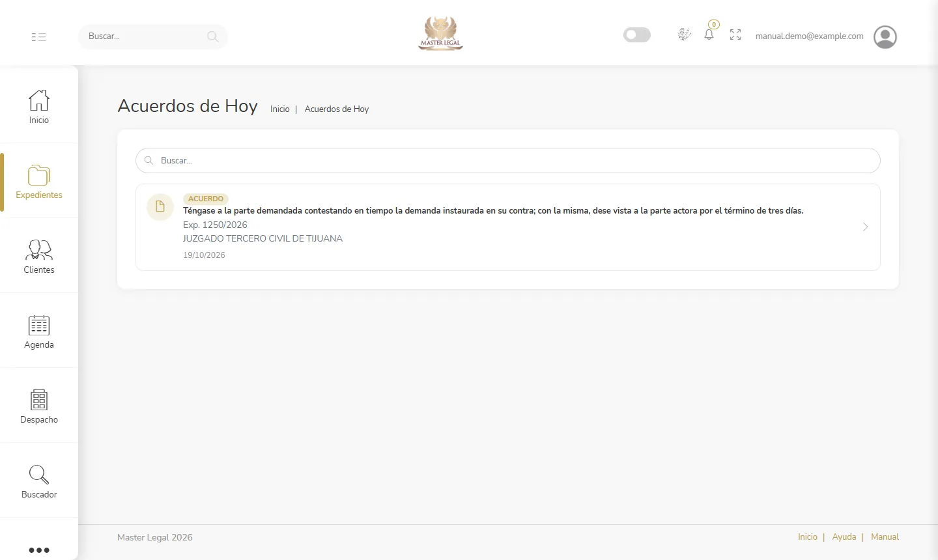
Task: Enter fullscreen with the expand arrows icon
Action: click(735, 35)
